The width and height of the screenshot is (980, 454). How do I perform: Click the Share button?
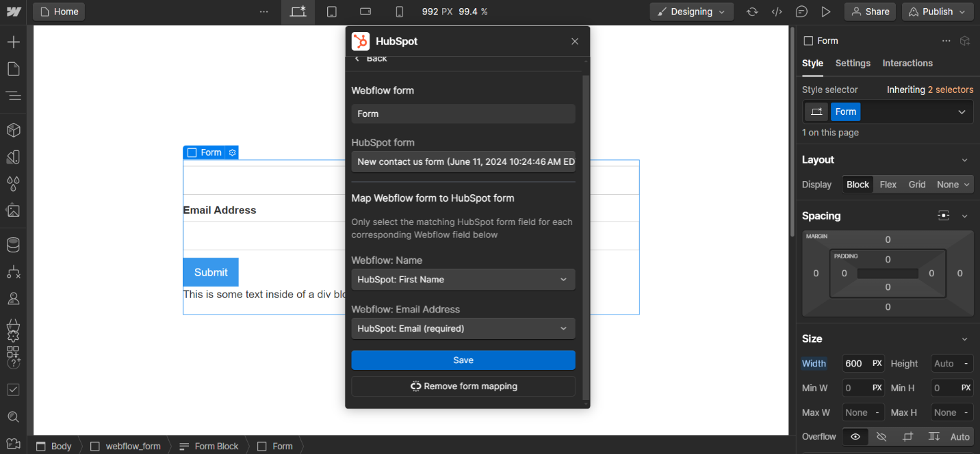point(870,12)
